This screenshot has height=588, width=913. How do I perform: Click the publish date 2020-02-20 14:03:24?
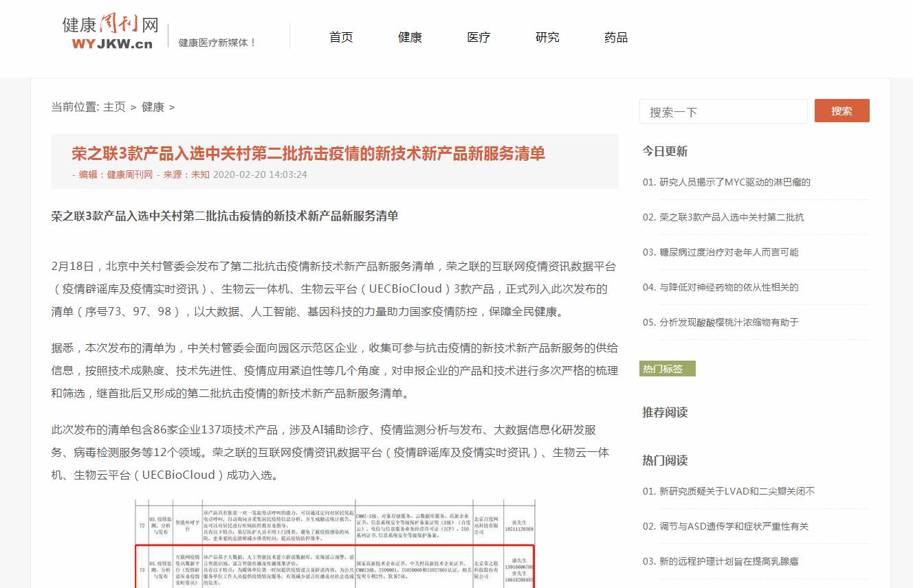pyautogui.click(x=260, y=174)
